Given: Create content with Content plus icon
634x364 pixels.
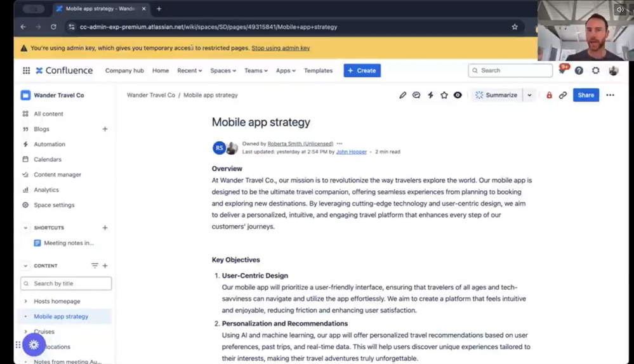Looking at the screenshot, I should (105, 266).
